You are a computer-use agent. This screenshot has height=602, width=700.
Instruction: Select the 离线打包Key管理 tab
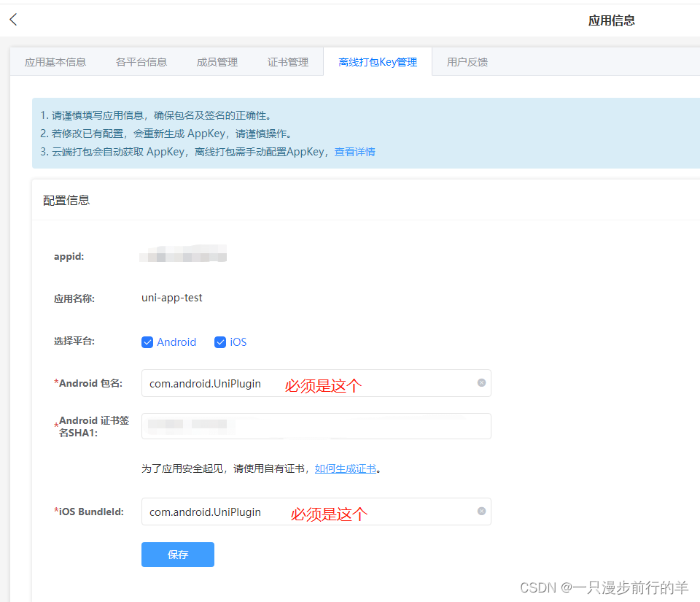(x=378, y=62)
